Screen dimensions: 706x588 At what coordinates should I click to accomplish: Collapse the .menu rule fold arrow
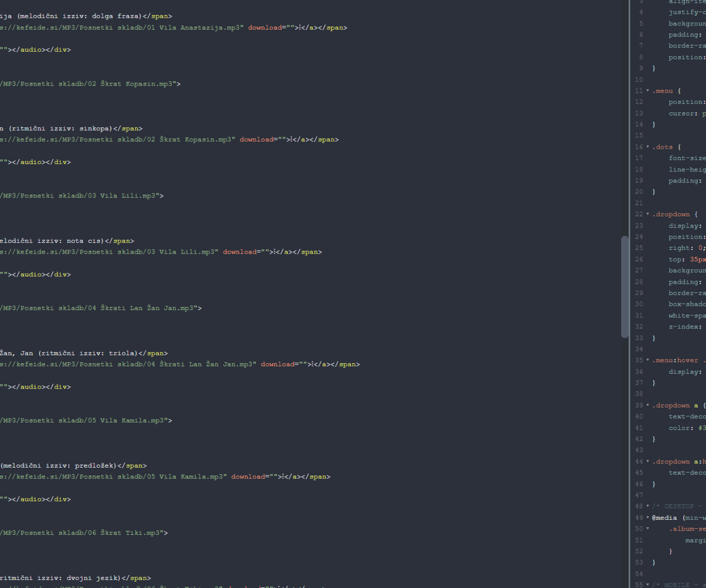648,91
